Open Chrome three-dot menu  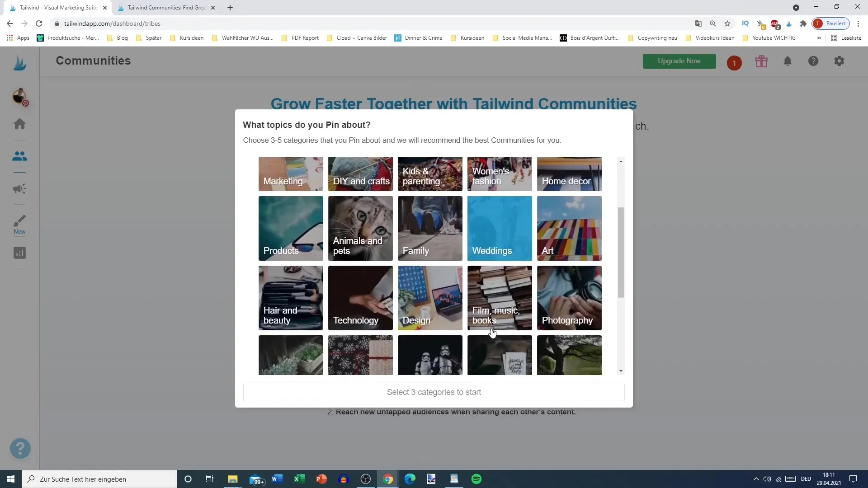coord(858,23)
